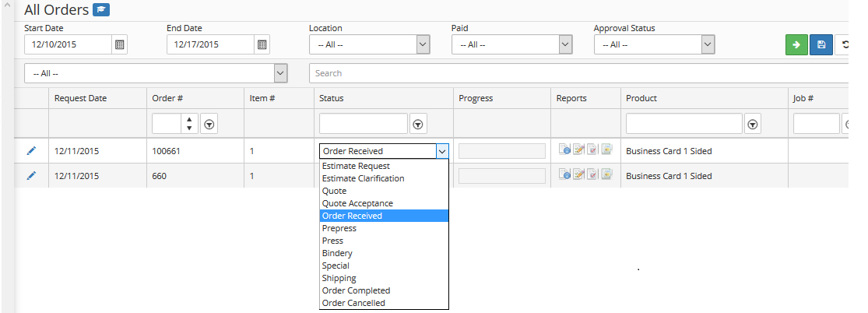This screenshot has height=313, width=868.
Task: Open the End Date calendar picker
Action: (x=262, y=44)
